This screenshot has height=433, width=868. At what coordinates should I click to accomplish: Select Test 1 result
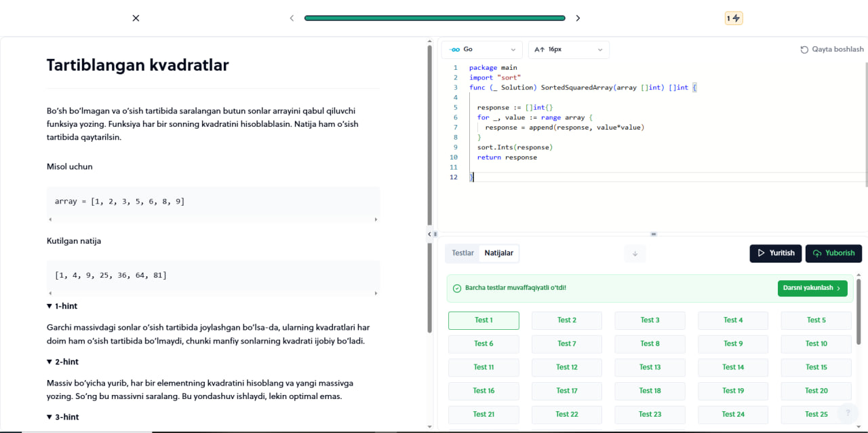(484, 320)
